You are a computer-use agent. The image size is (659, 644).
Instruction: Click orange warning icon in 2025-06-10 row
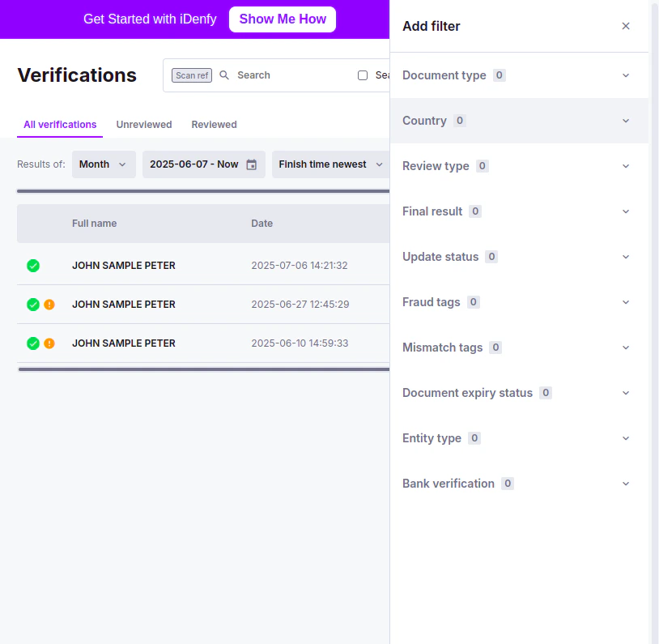point(49,343)
